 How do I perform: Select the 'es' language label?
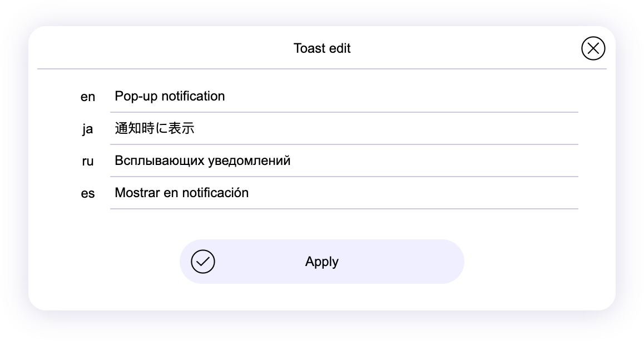tap(88, 194)
